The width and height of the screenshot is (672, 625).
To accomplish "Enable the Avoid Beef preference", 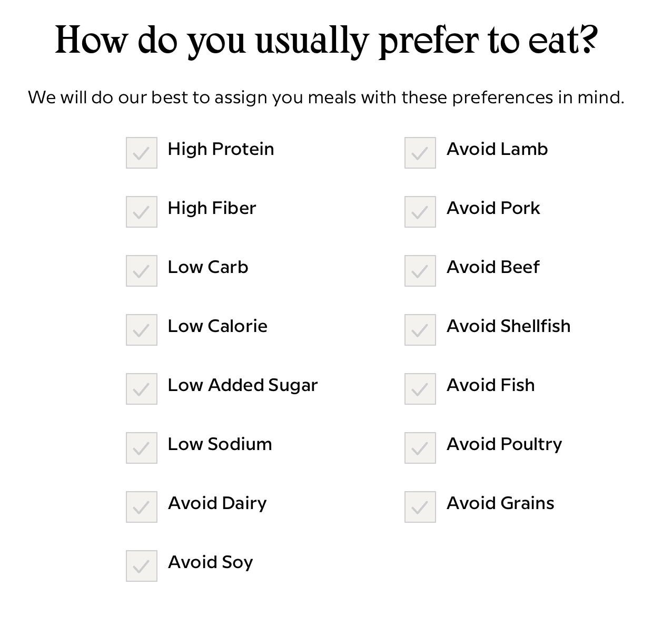I will [x=420, y=271].
